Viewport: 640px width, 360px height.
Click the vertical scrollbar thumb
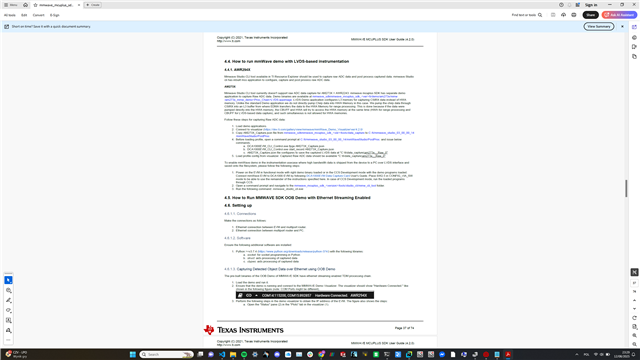click(x=626, y=189)
